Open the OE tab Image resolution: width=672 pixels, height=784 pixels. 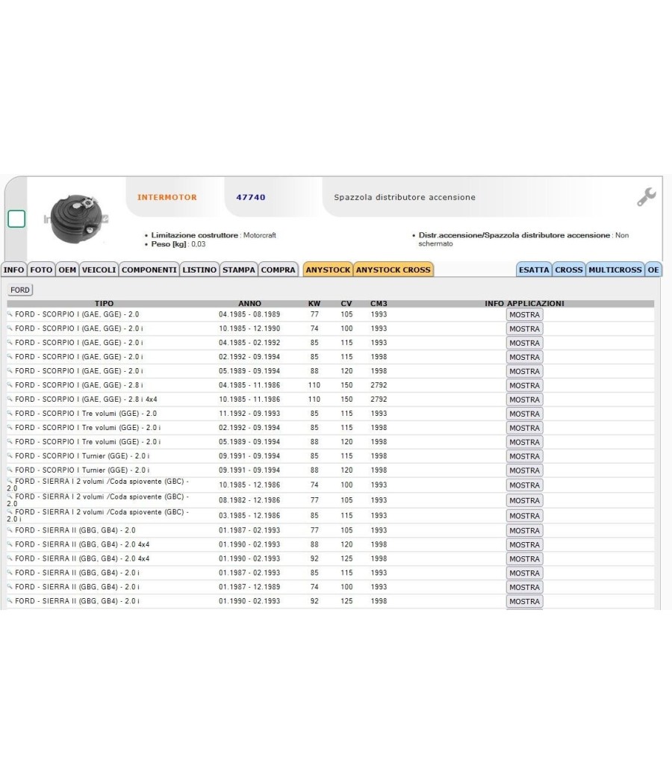click(x=653, y=270)
